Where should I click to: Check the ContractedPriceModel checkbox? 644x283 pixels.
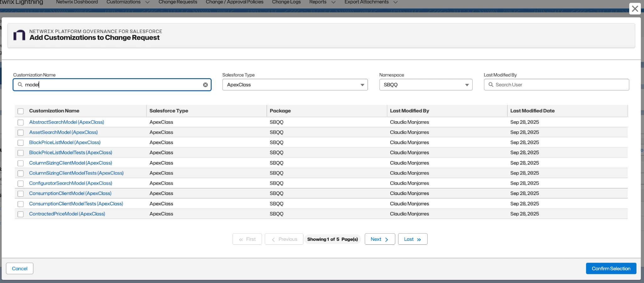pyautogui.click(x=21, y=214)
